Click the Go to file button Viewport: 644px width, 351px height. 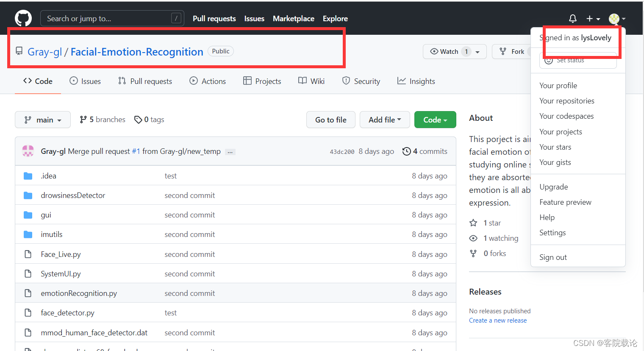click(330, 120)
